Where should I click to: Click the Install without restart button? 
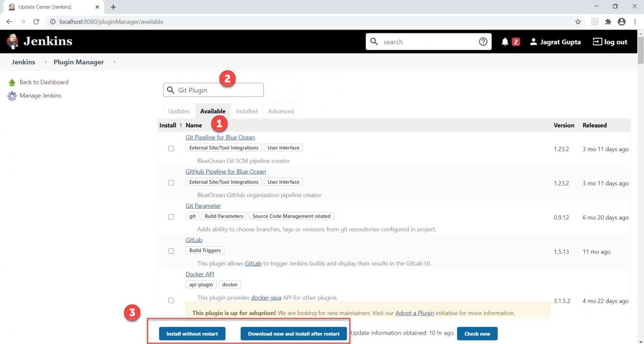192,333
